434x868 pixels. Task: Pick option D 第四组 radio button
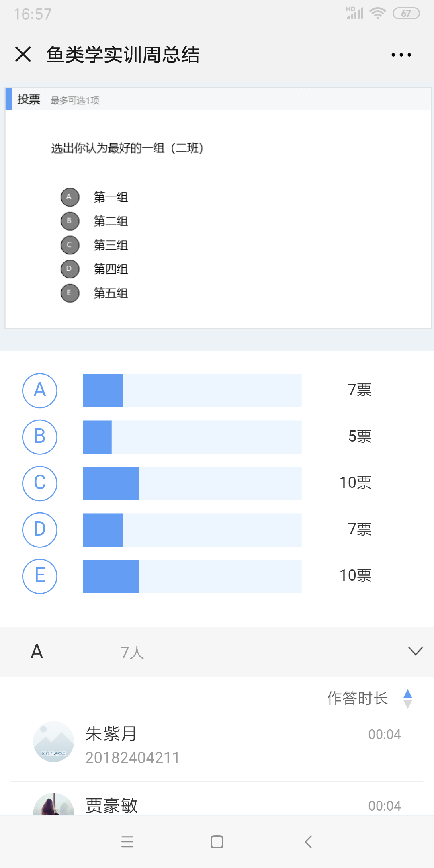point(70,269)
